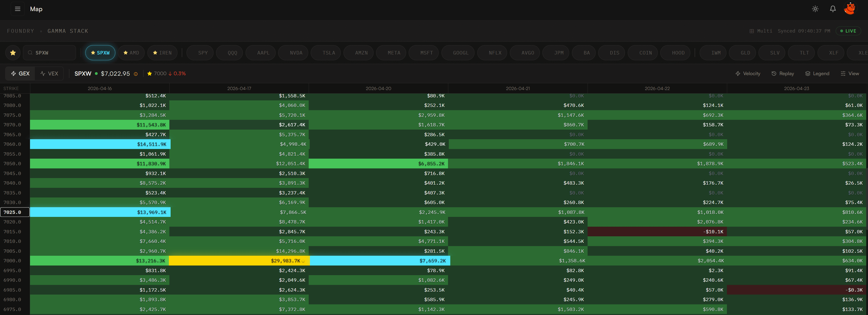The width and height of the screenshot is (868, 315).
Task: Click the LIVE status button
Action: 848,31
